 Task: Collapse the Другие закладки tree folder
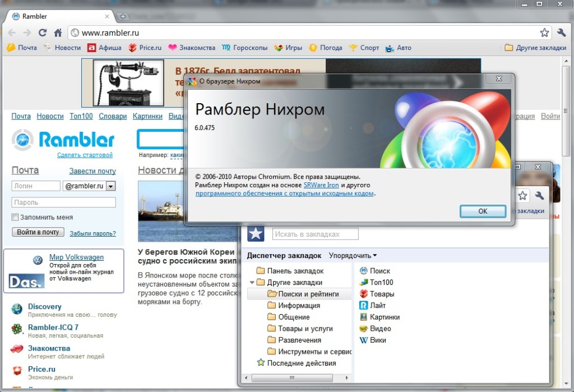(252, 283)
